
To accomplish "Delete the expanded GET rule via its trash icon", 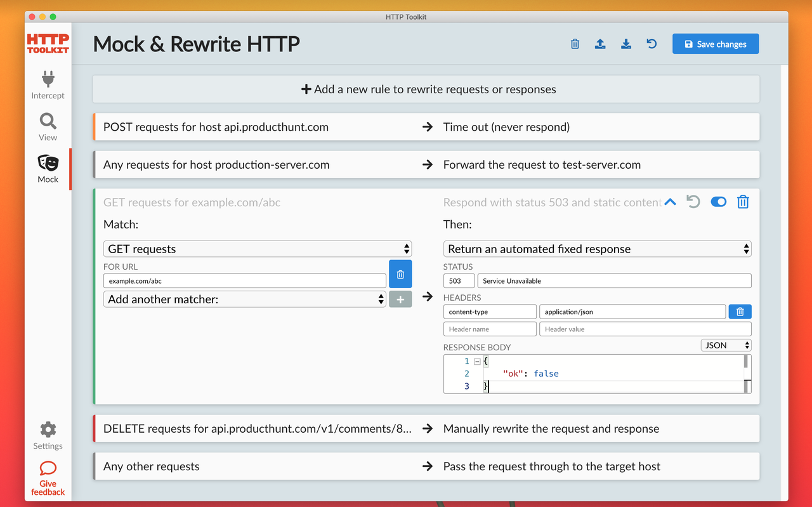I will pos(743,202).
